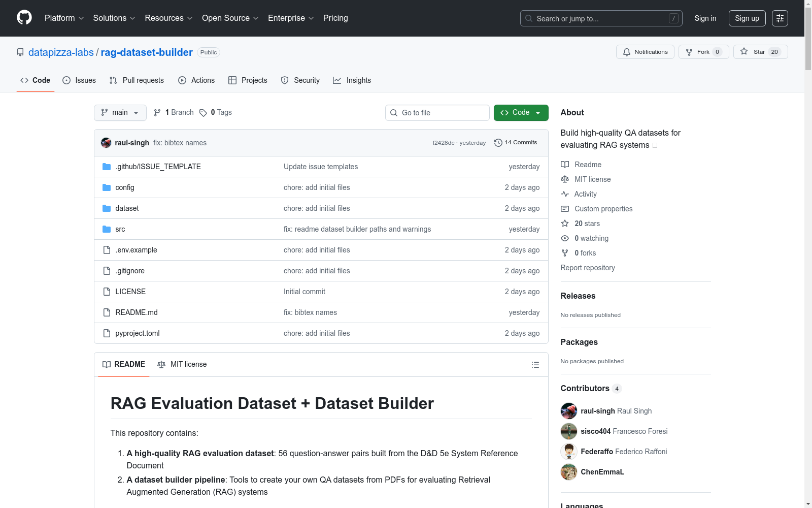Expand the Resources menu
This screenshot has width=812, height=508.
[x=169, y=18]
